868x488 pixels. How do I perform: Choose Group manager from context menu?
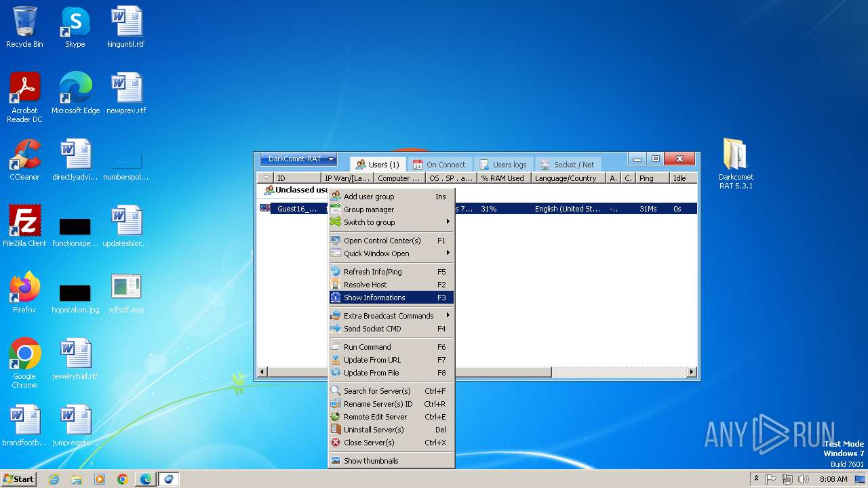391,209
